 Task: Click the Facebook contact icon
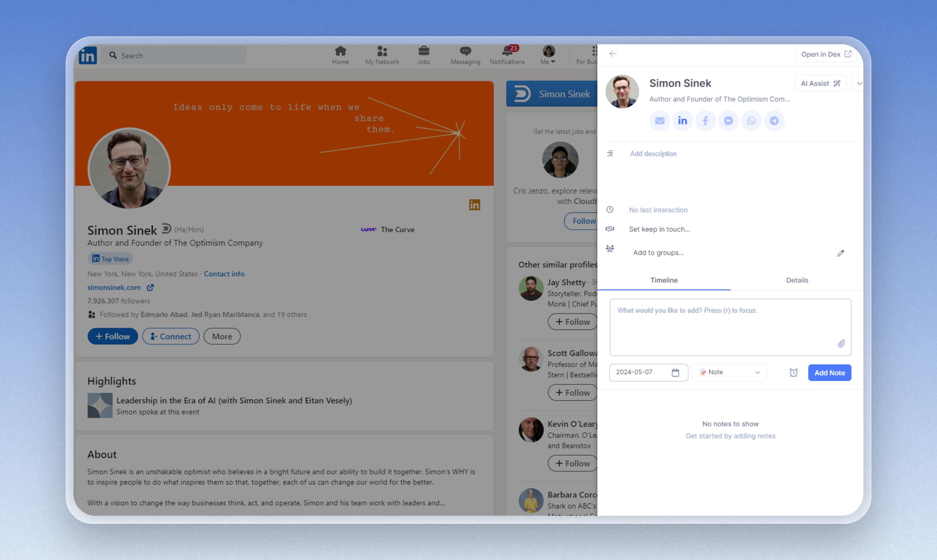pos(705,121)
